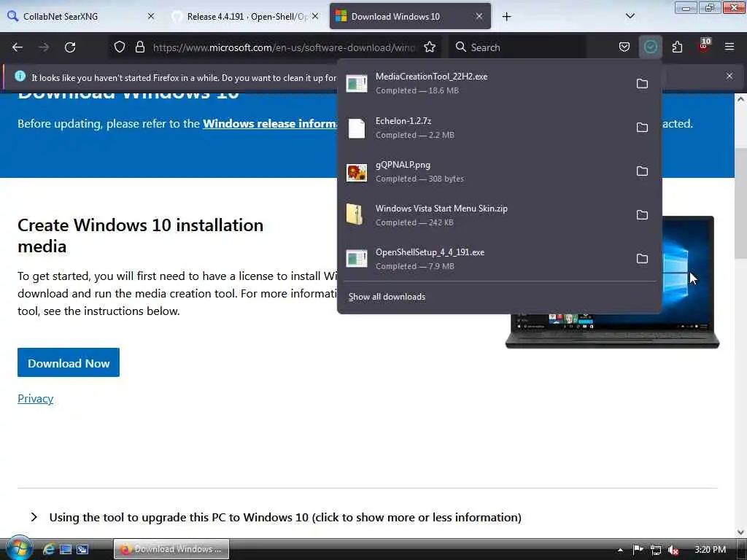
Task: Show hidden tray icons arrow
Action: pyautogui.click(x=620, y=550)
